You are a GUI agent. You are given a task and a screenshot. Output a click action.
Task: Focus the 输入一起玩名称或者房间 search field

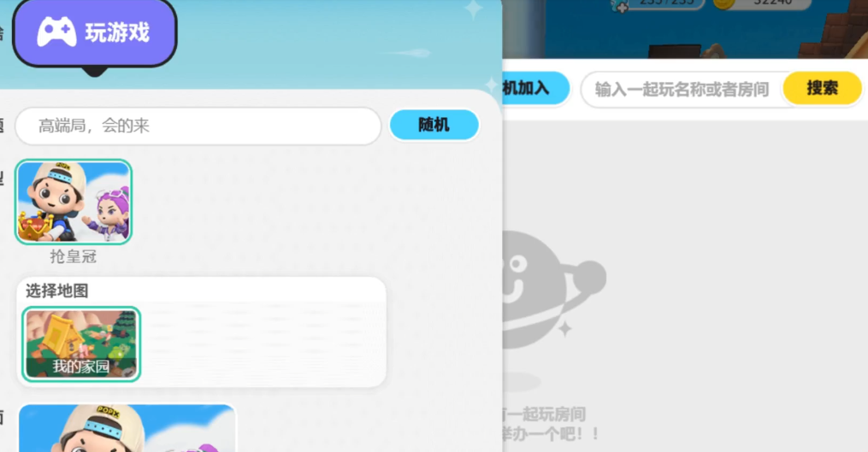point(682,89)
